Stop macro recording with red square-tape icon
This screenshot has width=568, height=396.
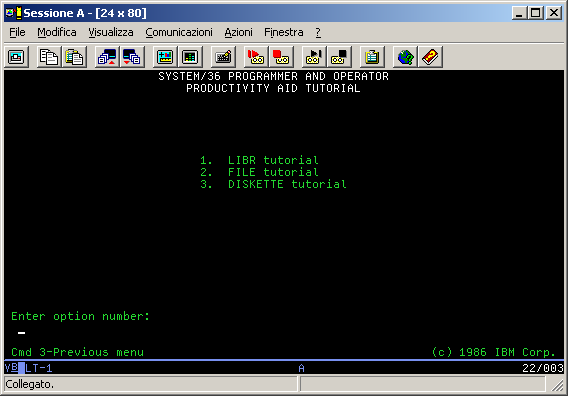[x=281, y=57]
